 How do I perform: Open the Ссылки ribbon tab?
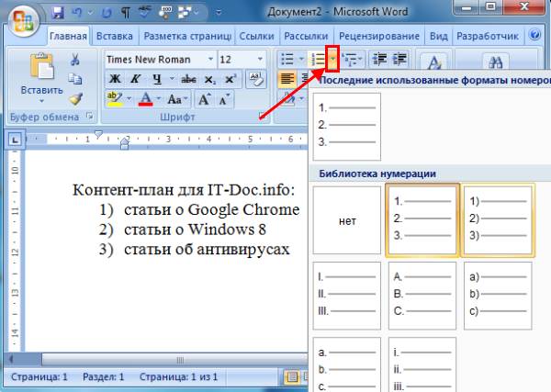[x=254, y=35]
